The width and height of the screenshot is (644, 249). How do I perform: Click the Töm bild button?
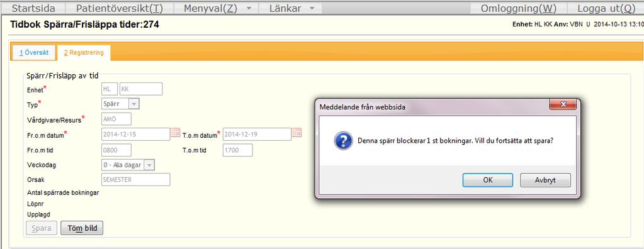point(82,228)
